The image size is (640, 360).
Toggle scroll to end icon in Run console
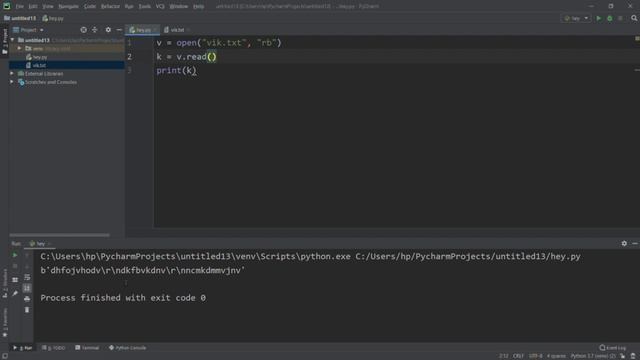[x=27, y=288]
